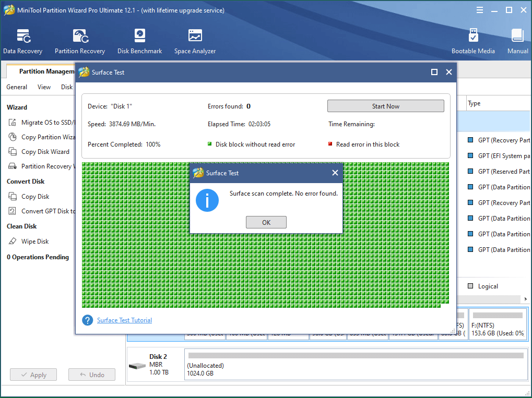Screen dimensions: 532x398
Task: Click the Disk 2 drive icon
Action: click(137, 366)
